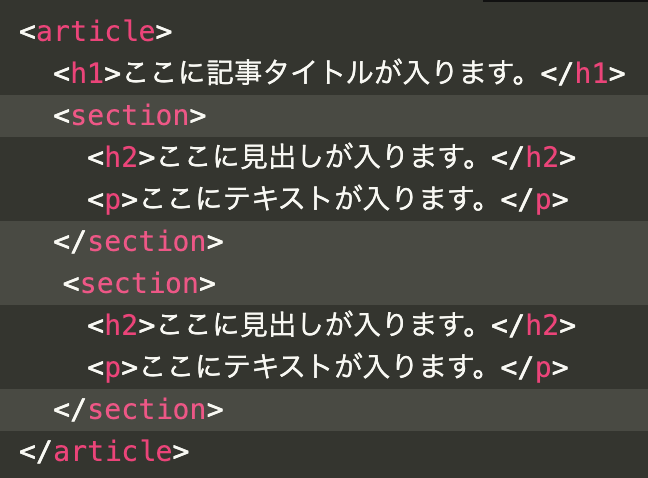This screenshot has width=648, height=478.
Task: Click heading text inside the first h2
Action: [x=322, y=157]
